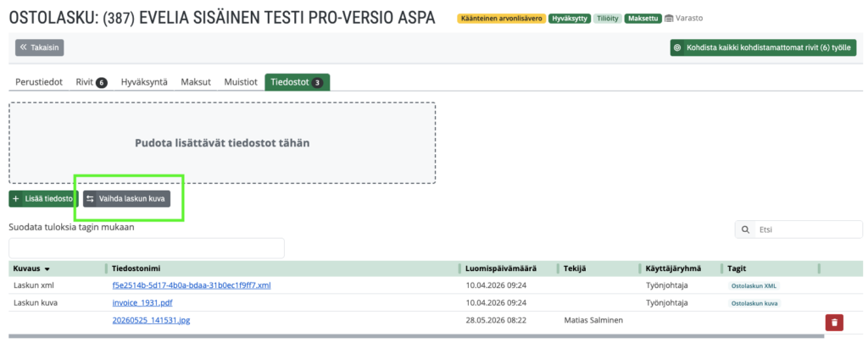The height and width of the screenshot is (348, 868).
Task: Switch to the Maksut tab
Action: (196, 82)
